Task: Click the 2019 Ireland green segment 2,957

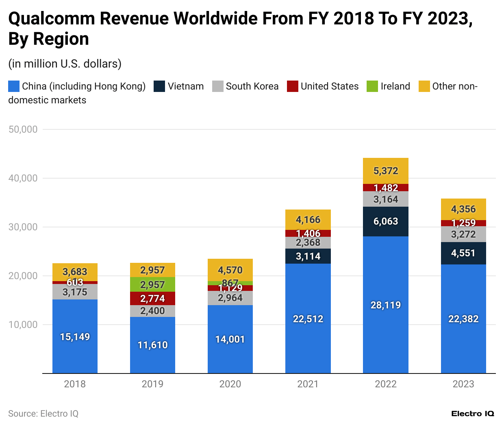Action: [x=152, y=284]
